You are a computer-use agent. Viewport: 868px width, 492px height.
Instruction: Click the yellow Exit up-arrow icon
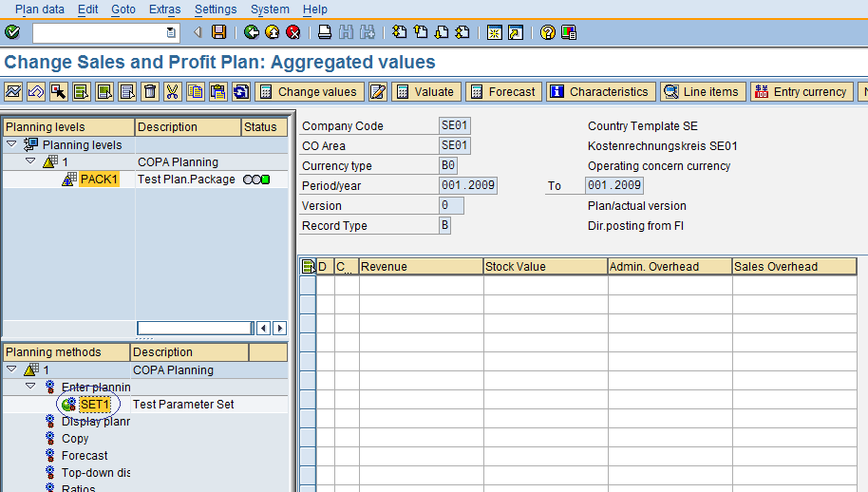(273, 32)
